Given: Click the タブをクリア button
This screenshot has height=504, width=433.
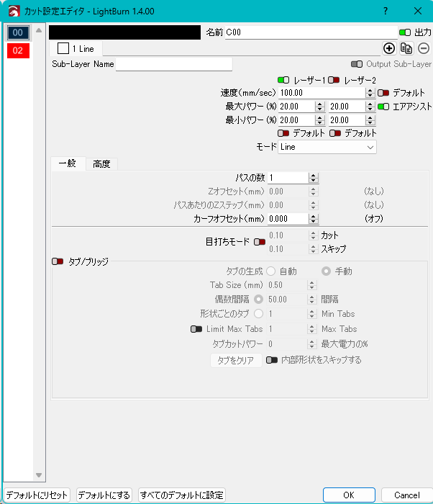Looking at the screenshot, I should point(236,360).
